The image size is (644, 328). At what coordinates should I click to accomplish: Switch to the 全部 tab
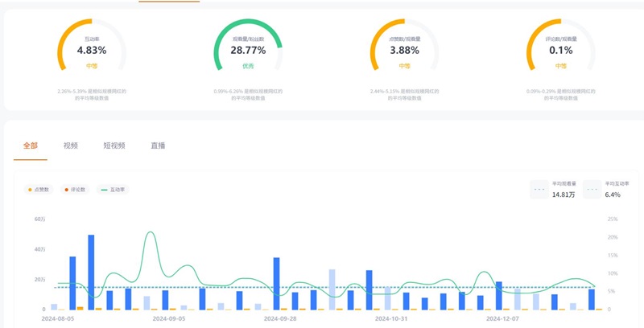pos(31,146)
